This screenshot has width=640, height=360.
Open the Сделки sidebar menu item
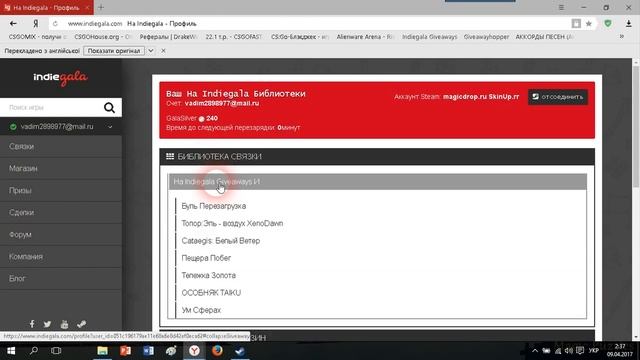tap(61, 213)
